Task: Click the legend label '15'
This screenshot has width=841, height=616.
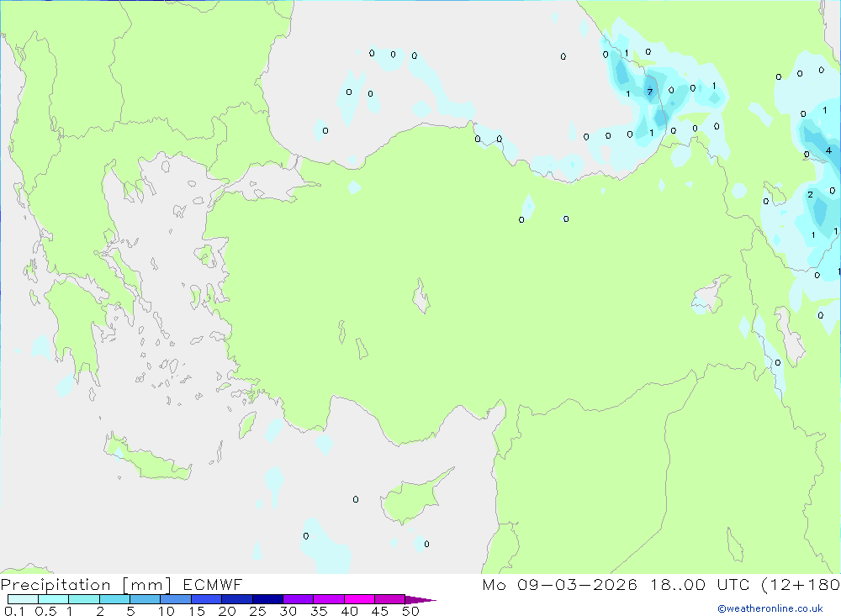Action: coord(197,611)
